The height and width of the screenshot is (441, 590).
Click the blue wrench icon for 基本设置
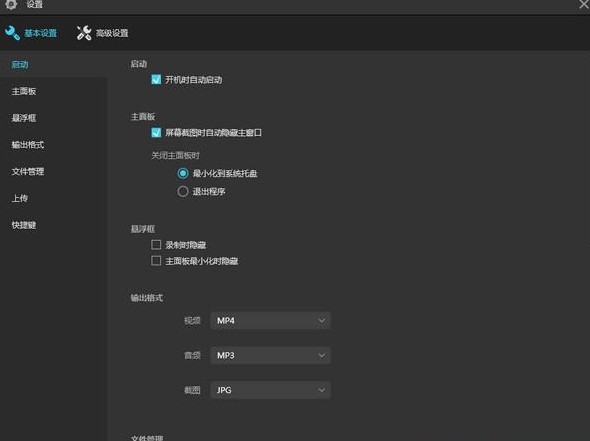point(12,33)
